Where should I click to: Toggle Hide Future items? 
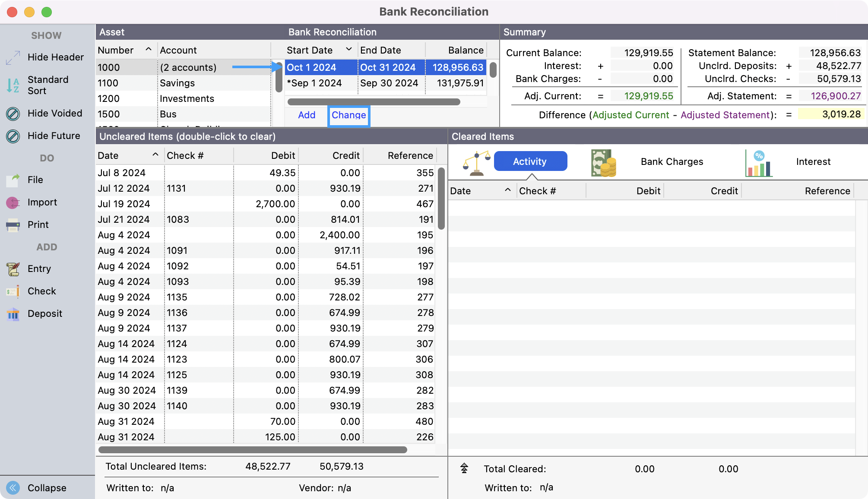13,136
